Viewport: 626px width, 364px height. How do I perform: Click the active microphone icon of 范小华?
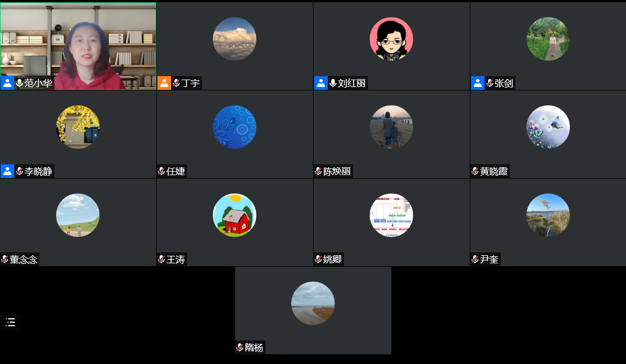pyautogui.click(x=19, y=83)
